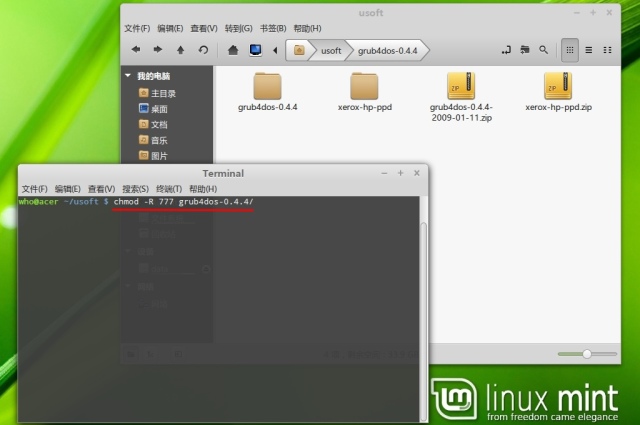The width and height of the screenshot is (640, 425).
Task: Open the grub4dos-0.4.4 folder icon
Action: coord(267,87)
